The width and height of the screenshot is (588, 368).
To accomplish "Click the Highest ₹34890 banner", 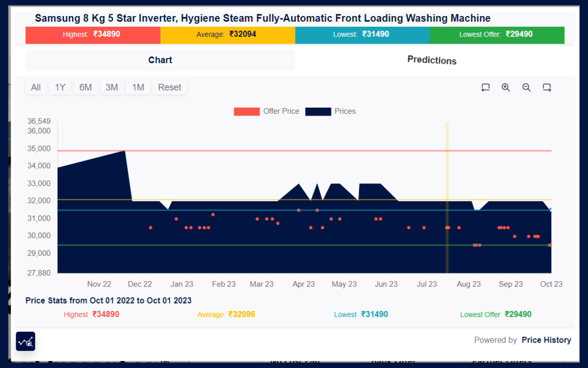I will point(93,35).
